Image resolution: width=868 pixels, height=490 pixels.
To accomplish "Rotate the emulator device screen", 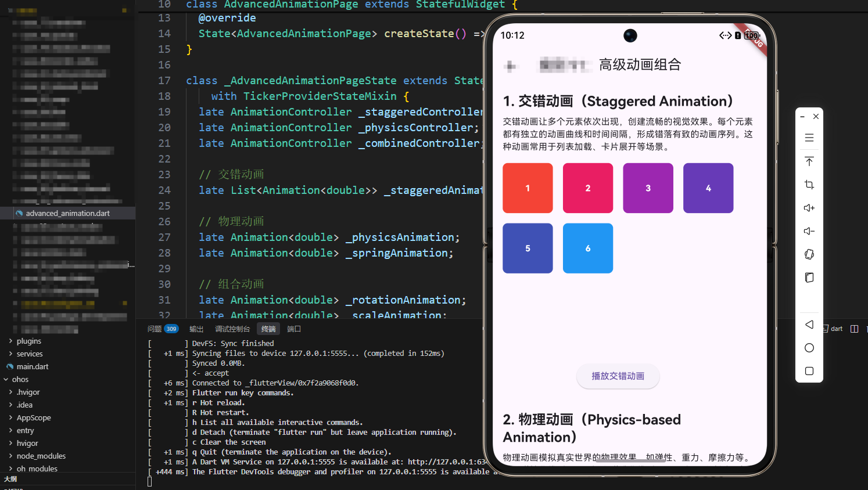I will pos(809,254).
